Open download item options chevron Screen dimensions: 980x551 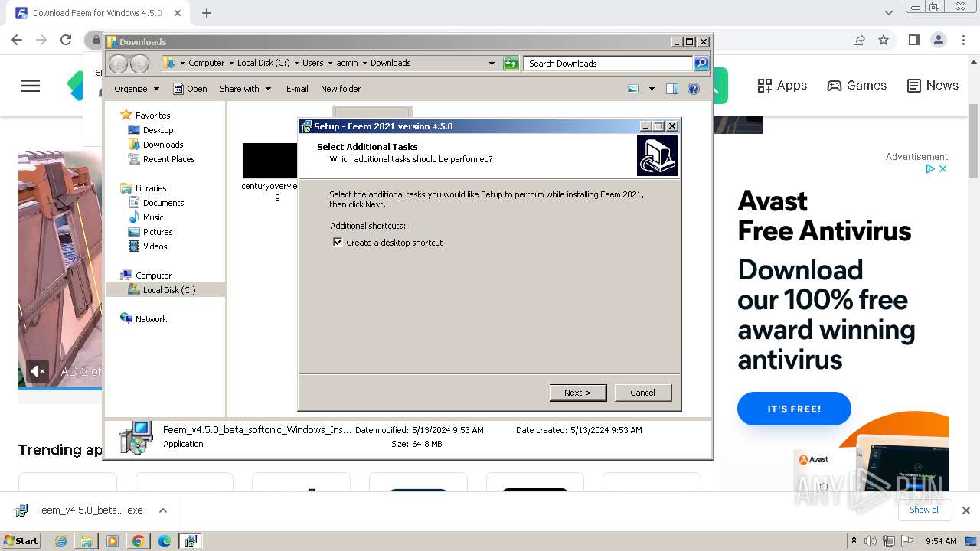click(162, 510)
